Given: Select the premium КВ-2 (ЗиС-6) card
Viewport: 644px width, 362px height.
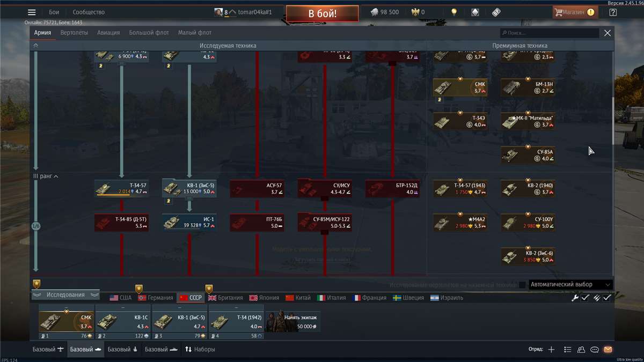Looking at the screenshot, I should point(528,256).
